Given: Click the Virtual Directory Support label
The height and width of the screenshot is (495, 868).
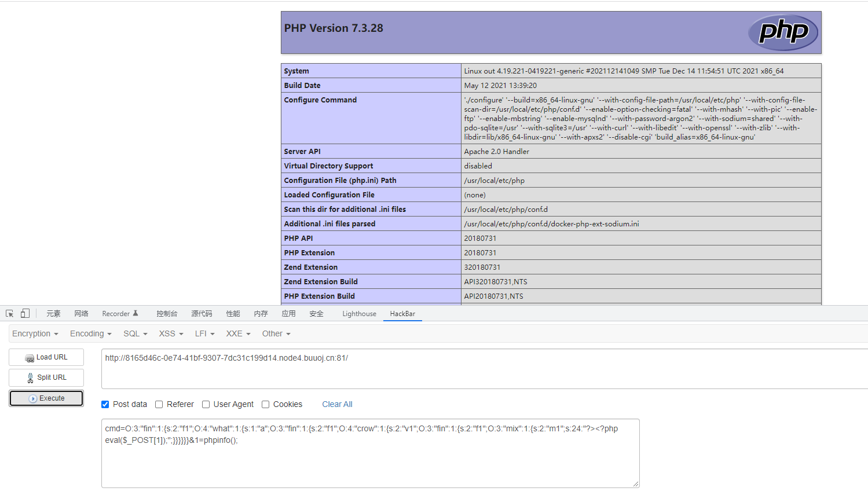Looking at the screenshot, I should pyautogui.click(x=328, y=166).
